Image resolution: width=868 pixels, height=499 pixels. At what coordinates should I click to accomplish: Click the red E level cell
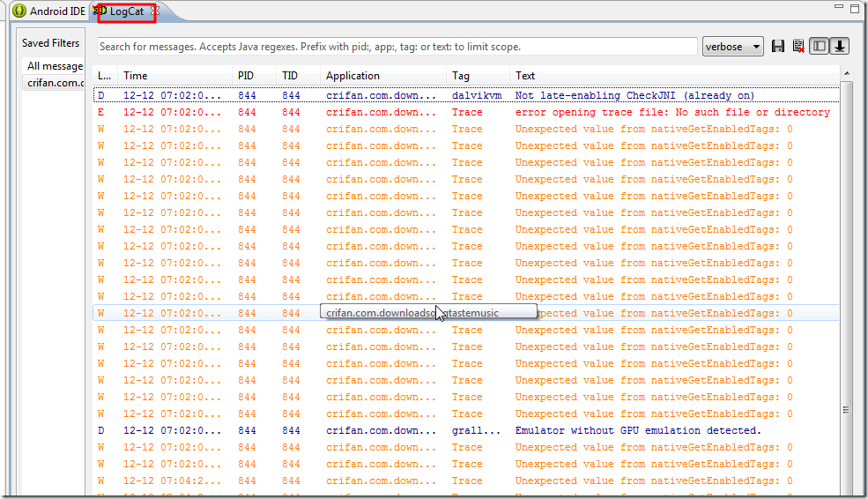(100, 112)
